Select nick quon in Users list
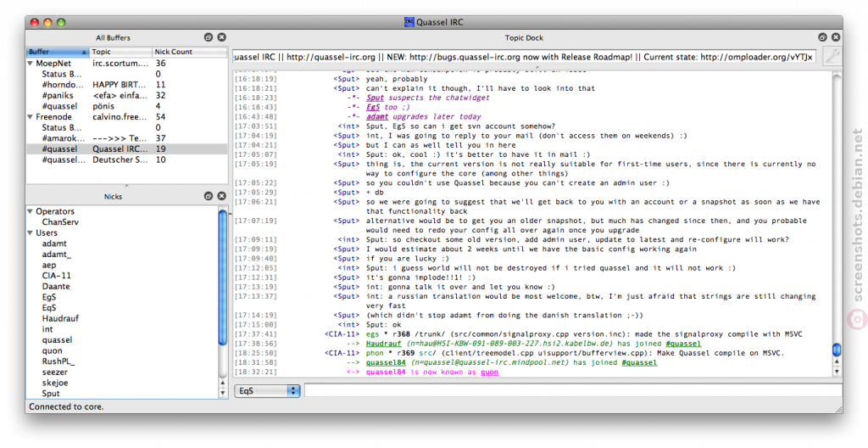 click(x=52, y=350)
